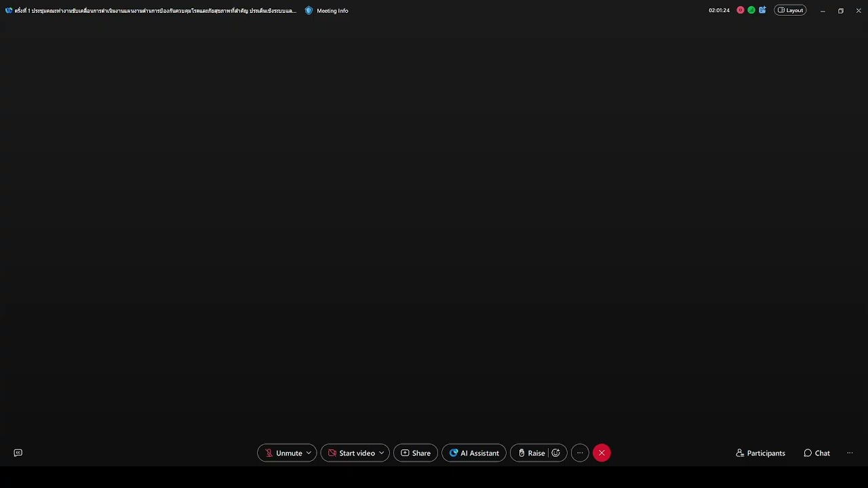Screen dimensions: 868x488
Task: Open video options arrow beside Start video
Action: (x=382, y=453)
